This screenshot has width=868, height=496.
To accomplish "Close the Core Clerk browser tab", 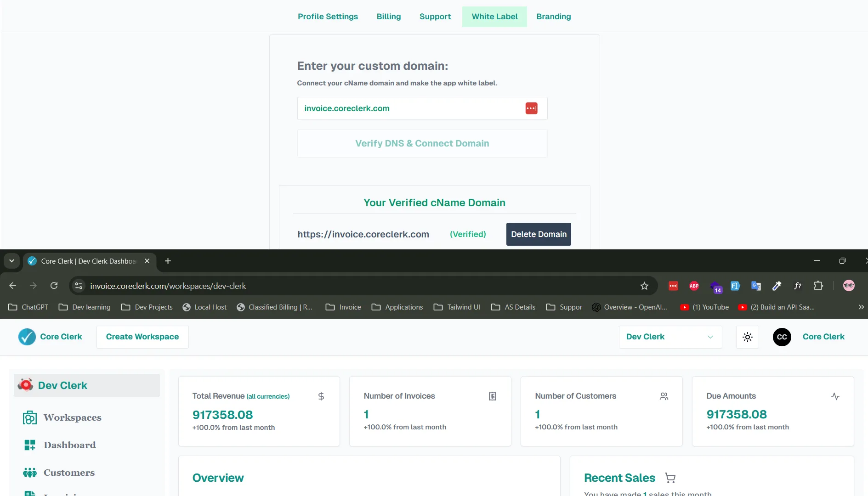I will [147, 261].
